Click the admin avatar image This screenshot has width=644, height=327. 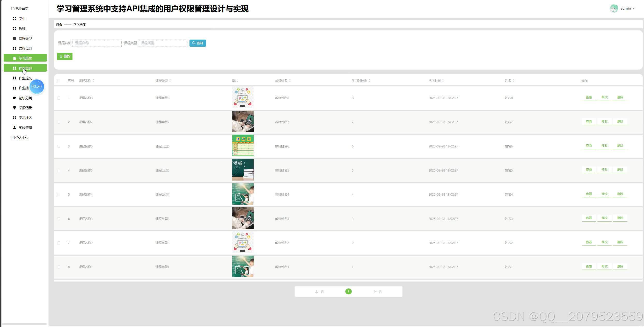[614, 9]
